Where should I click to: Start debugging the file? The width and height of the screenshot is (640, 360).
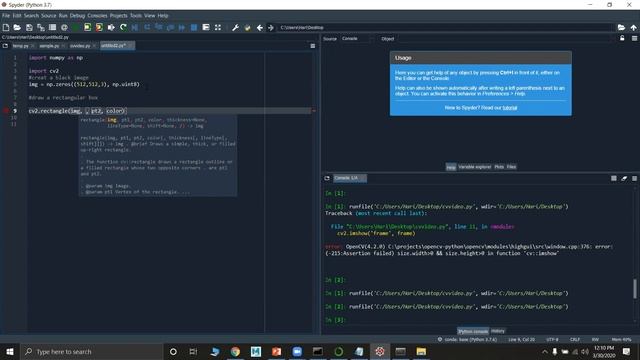(135, 27)
